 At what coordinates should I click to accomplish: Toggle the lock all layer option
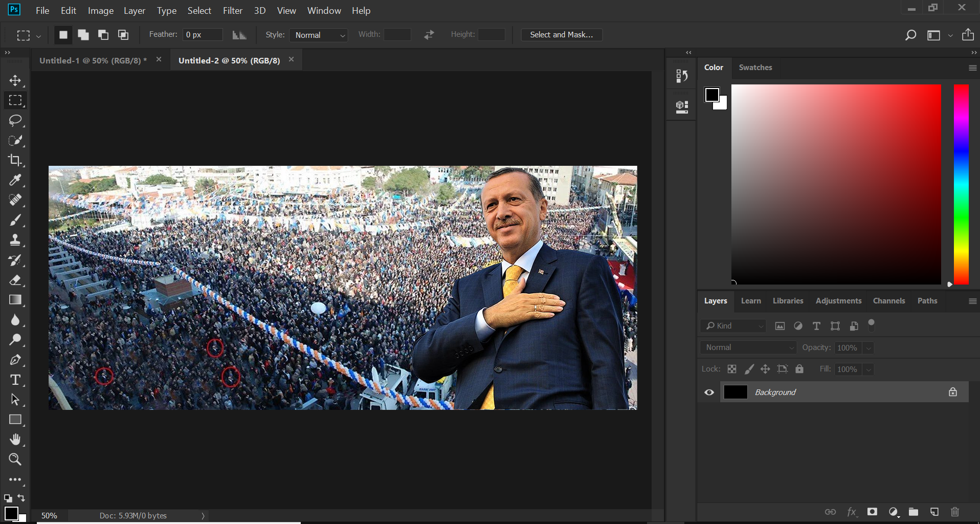[799, 369]
